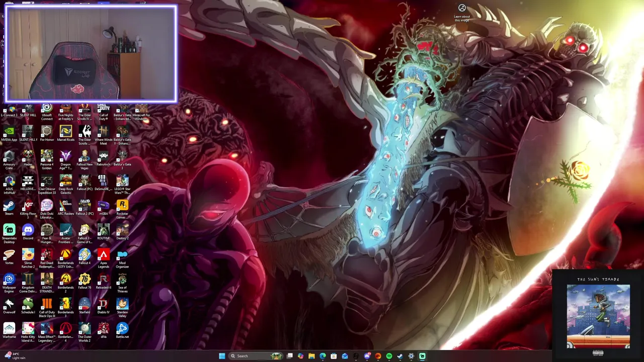The width and height of the screenshot is (644, 362).
Task: Open the Borderlands 3 desktop shortcut
Action: coord(65,309)
